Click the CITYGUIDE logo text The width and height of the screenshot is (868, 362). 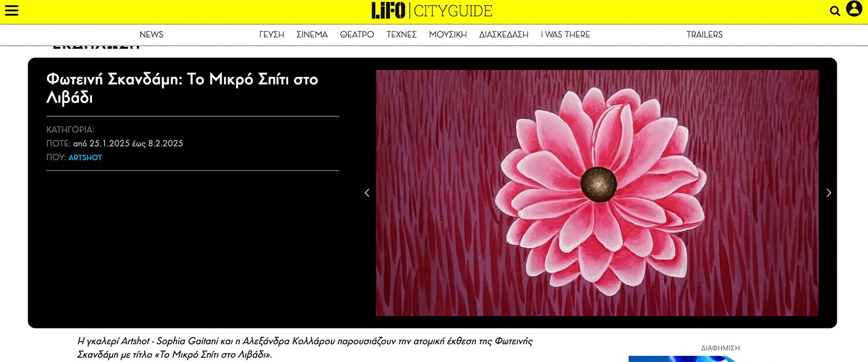pyautogui.click(x=453, y=11)
